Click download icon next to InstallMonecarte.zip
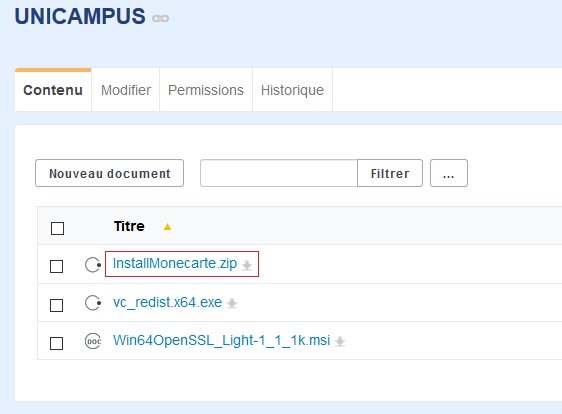562x414 pixels. point(247,265)
